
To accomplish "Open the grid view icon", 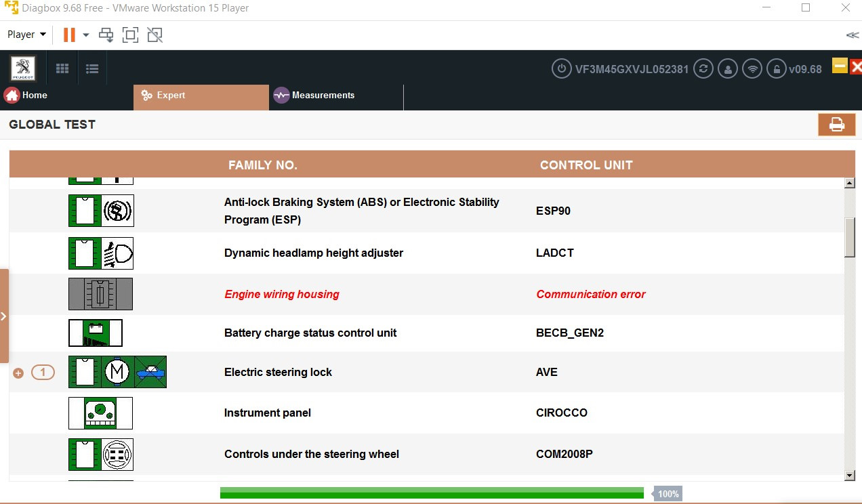I will (62, 68).
